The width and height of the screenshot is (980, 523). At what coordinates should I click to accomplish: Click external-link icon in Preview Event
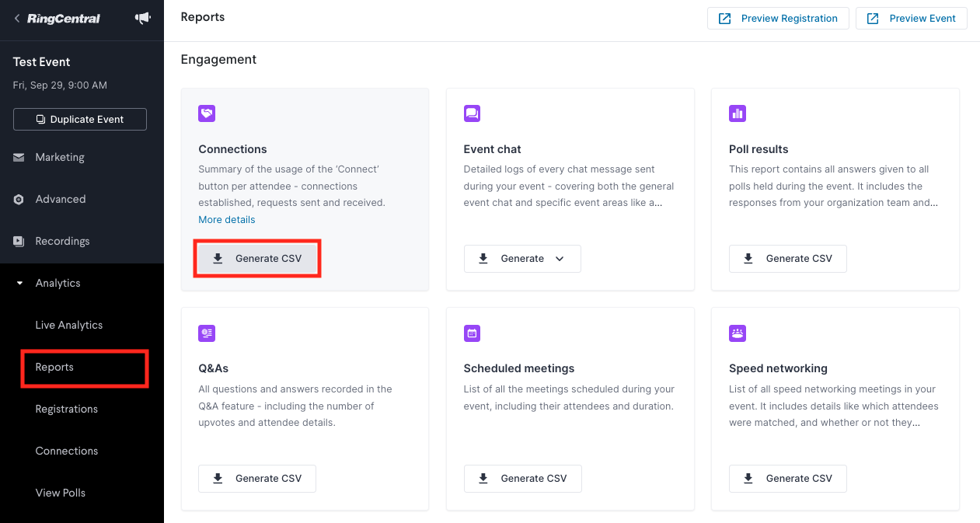point(873,19)
